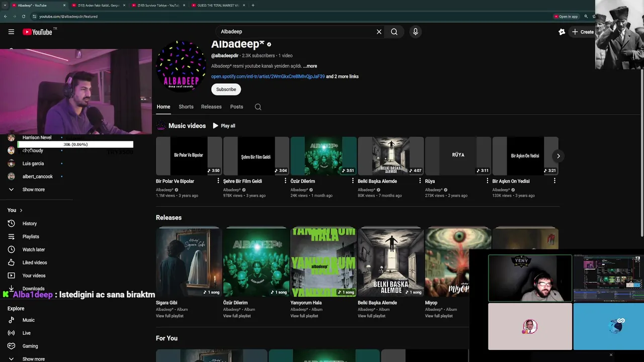The width and height of the screenshot is (644, 362).
Task: Switch to Survivor Türkiye browser tab
Action: (158, 5)
